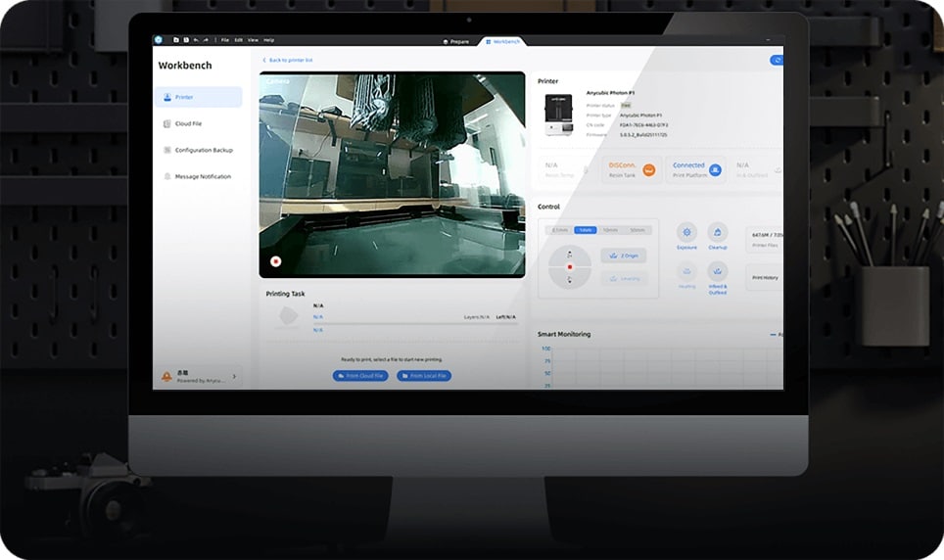Click the blue refresh button
944x560 pixels.
coord(777,60)
